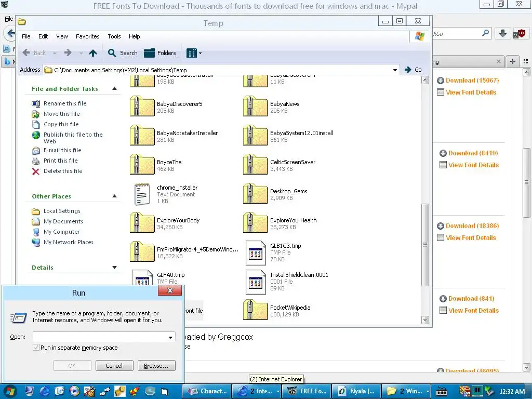Click Move this file
532x399 pixels.
61,114
